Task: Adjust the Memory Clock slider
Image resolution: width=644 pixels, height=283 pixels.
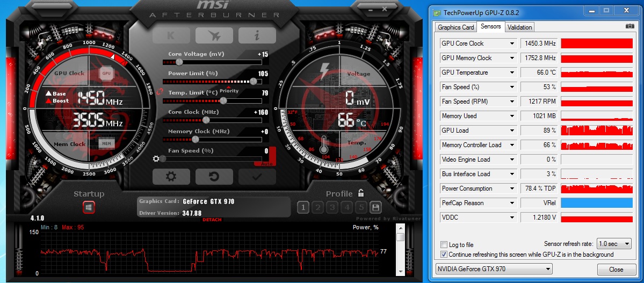Action: pos(196,139)
